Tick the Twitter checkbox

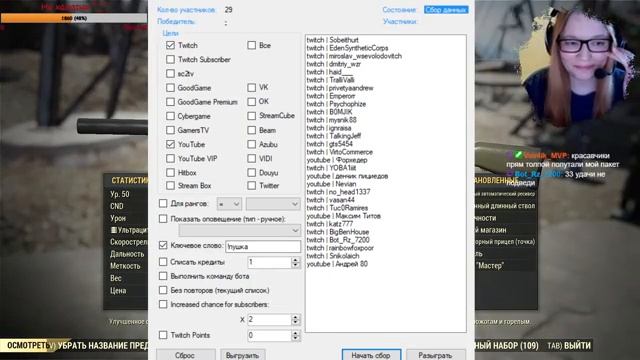(251, 186)
